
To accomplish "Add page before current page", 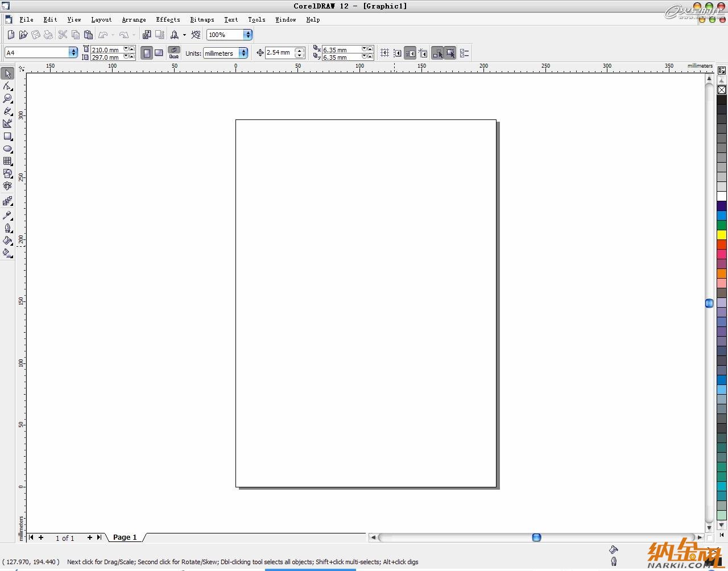I will (x=40, y=537).
